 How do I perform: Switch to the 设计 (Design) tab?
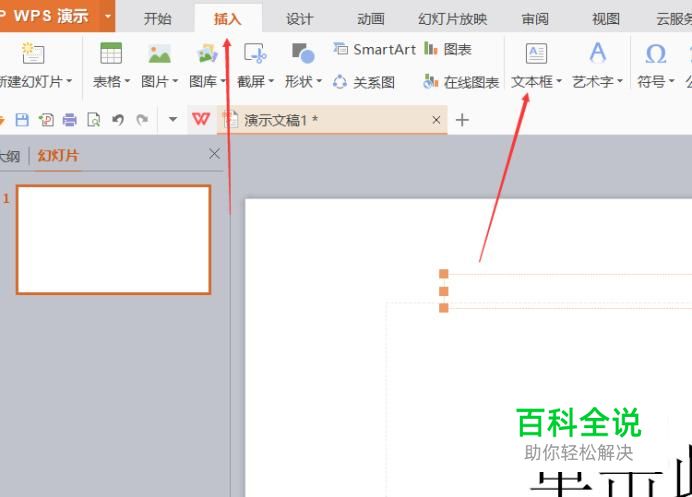(299, 19)
